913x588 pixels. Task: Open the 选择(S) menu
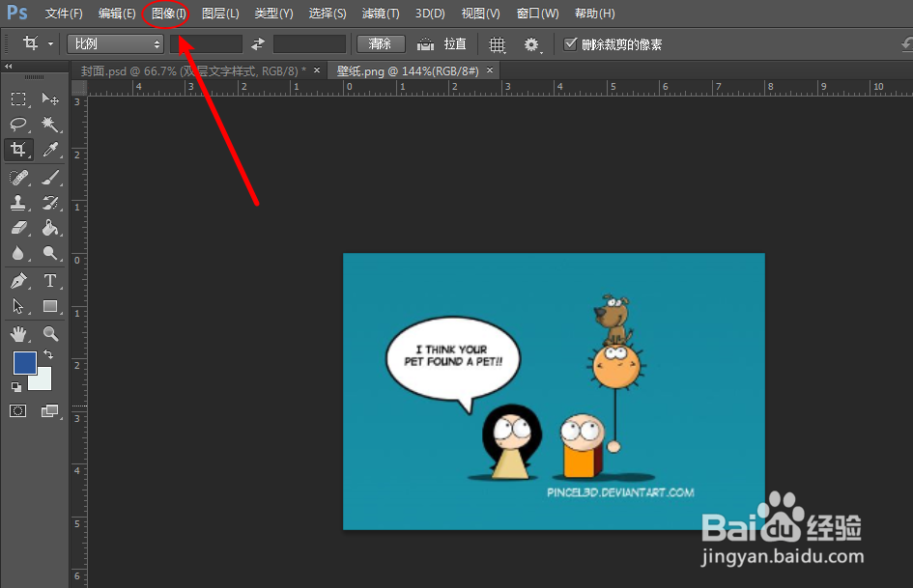click(328, 13)
